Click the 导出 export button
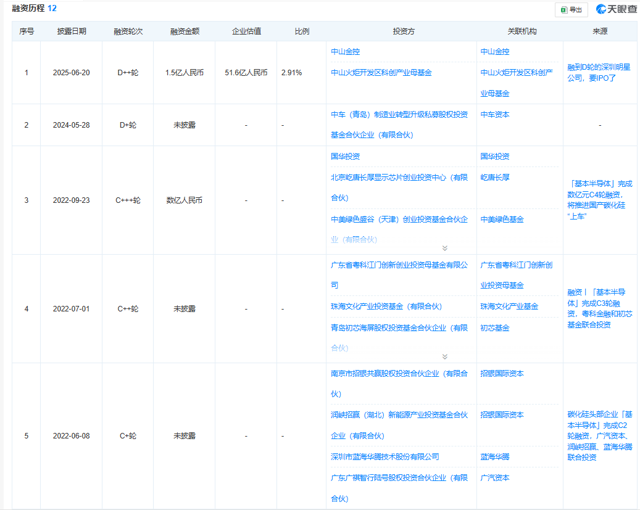The image size is (640, 510). pos(571,10)
